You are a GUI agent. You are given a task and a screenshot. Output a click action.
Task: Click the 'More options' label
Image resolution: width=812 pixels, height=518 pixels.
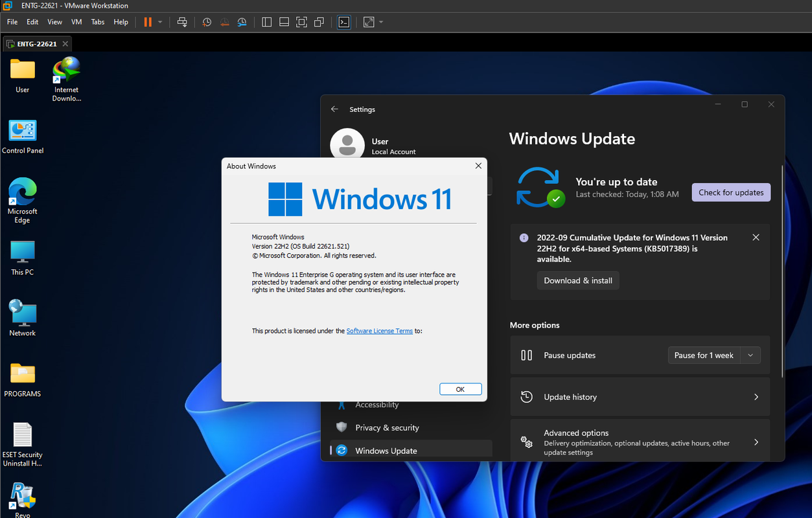pos(535,325)
